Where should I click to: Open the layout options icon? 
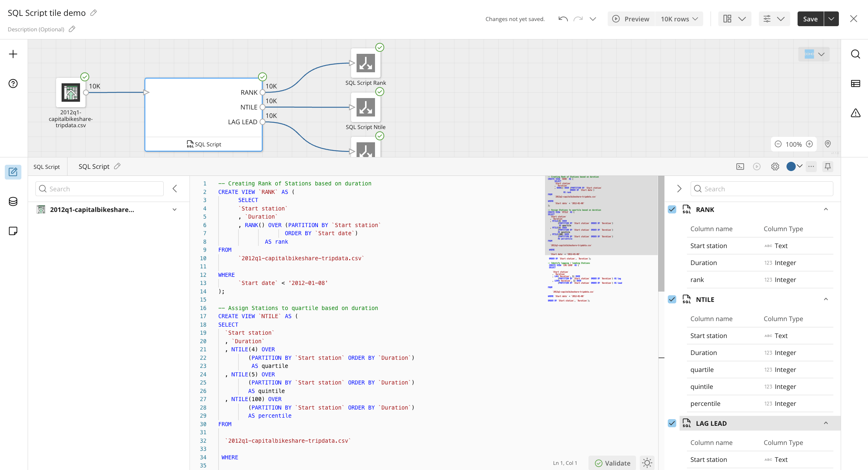click(728, 19)
